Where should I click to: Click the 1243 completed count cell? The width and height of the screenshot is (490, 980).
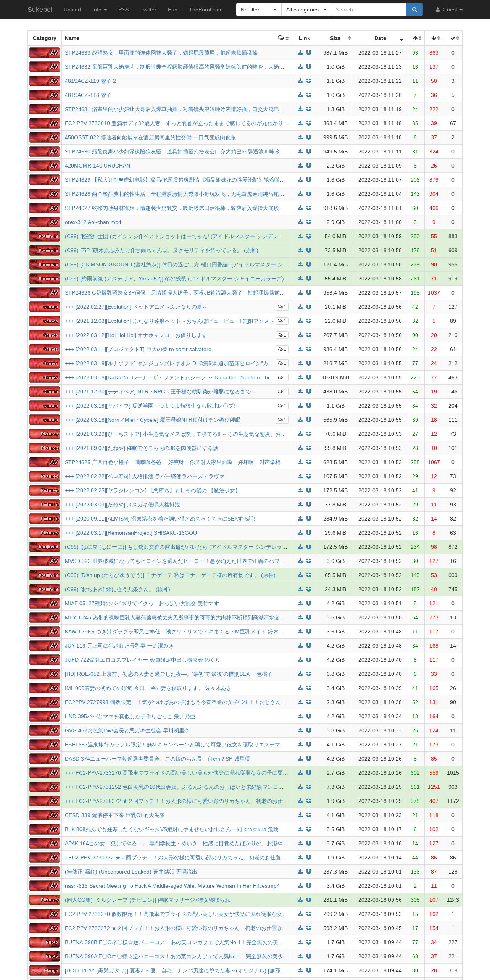point(453,900)
